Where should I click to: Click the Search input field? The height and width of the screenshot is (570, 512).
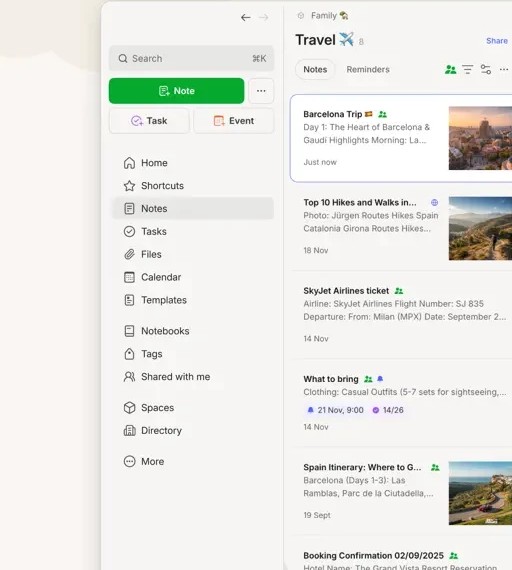(x=191, y=58)
